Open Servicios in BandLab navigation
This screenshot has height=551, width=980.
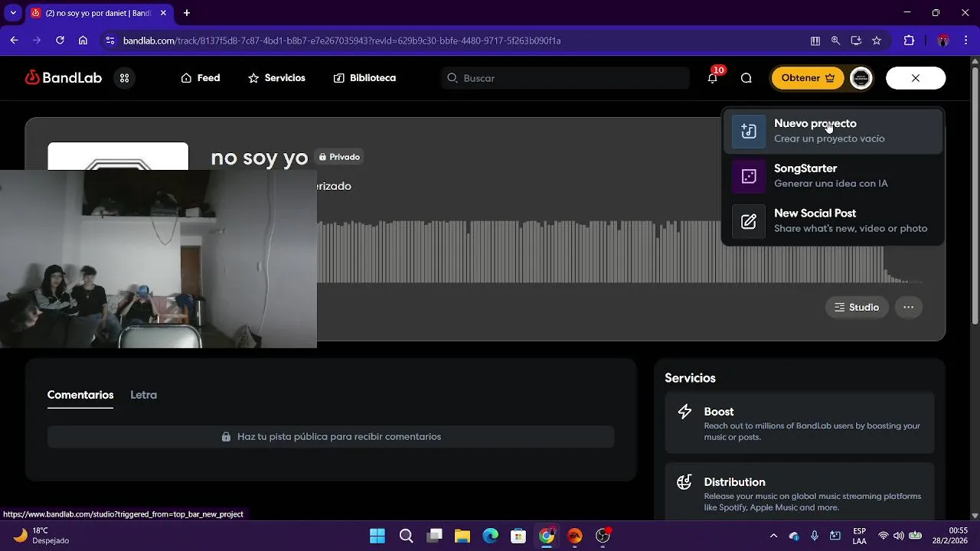click(x=276, y=78)
